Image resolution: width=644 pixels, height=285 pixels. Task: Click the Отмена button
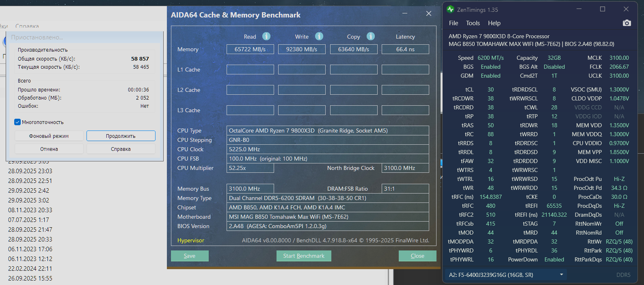click(x=49, y=149)
